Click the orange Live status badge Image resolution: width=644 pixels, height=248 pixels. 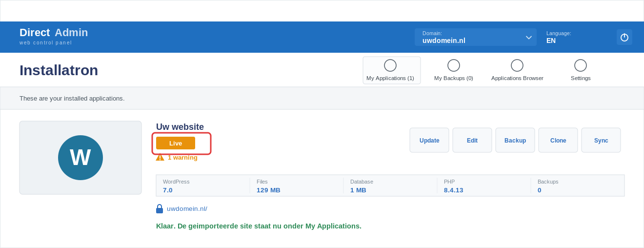pos(176,143)
